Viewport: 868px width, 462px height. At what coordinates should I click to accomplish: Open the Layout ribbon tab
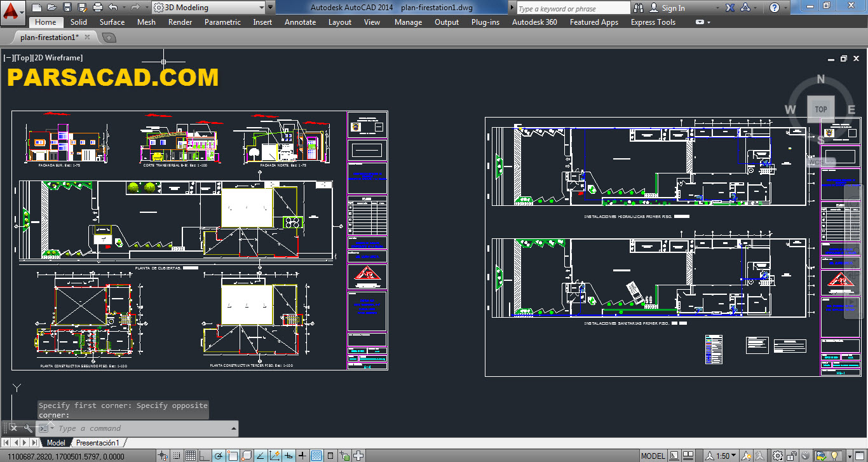click(x=339, y=22)
